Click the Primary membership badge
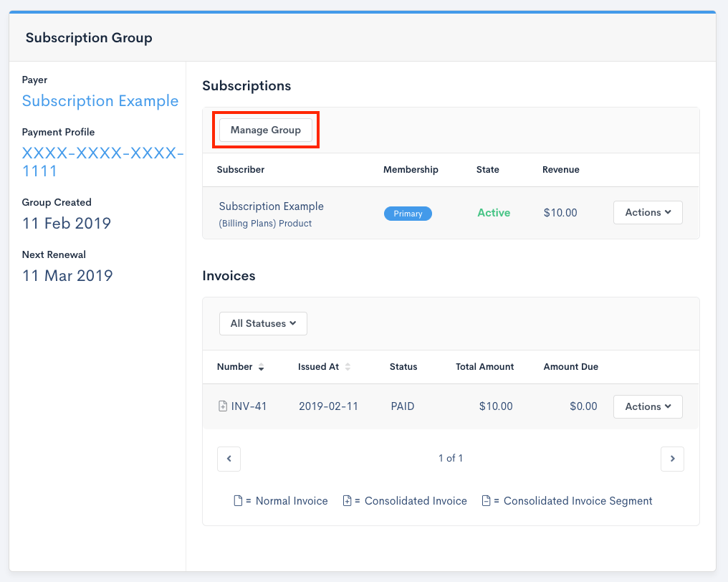Screen dimensions: 728x582 tap(408, 214)
